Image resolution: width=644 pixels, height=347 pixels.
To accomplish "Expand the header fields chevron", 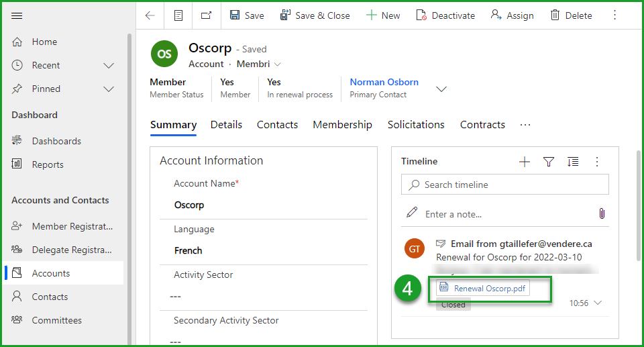I will (x=441, y=89).
